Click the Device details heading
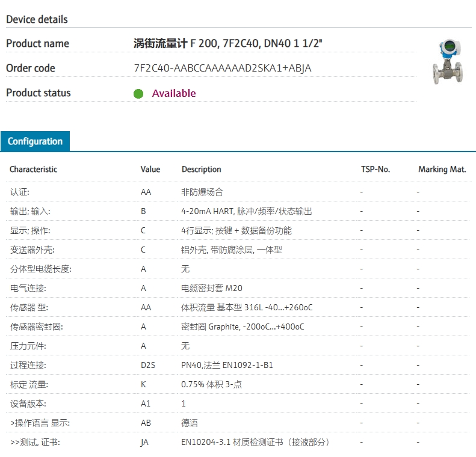 pyautogui.click(x=37, y=19)
